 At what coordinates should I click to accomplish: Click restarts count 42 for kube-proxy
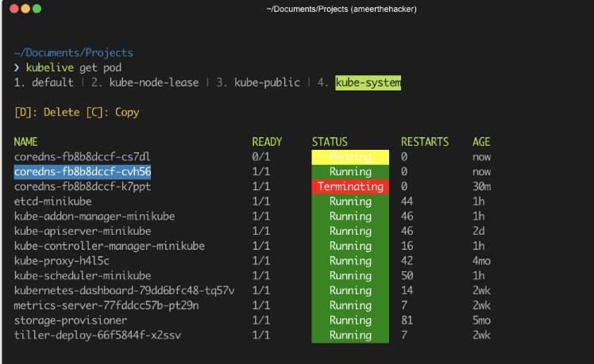tap(407, 261)
